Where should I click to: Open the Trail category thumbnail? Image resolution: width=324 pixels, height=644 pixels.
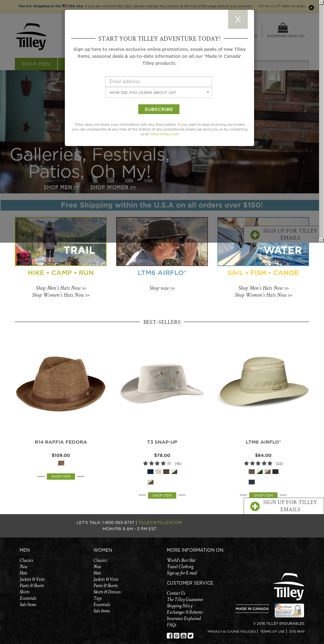pos(61,241)
